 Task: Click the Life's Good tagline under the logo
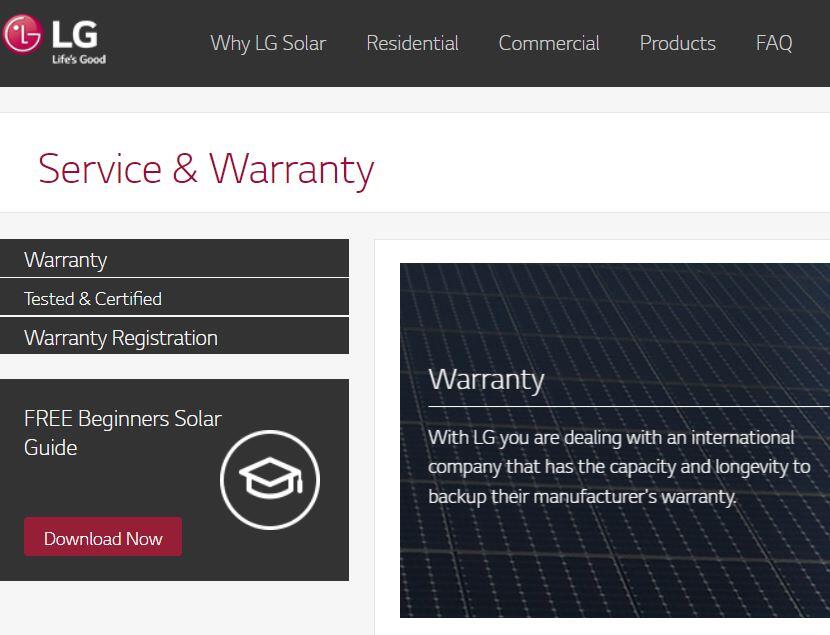(79, 59)
